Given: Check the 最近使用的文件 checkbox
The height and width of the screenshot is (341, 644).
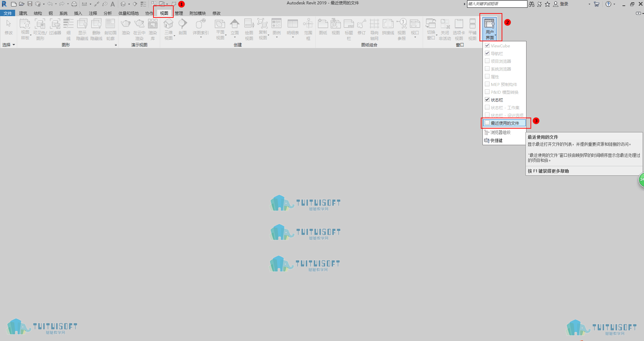Looking at the screenshot, I should pos(487,123).
